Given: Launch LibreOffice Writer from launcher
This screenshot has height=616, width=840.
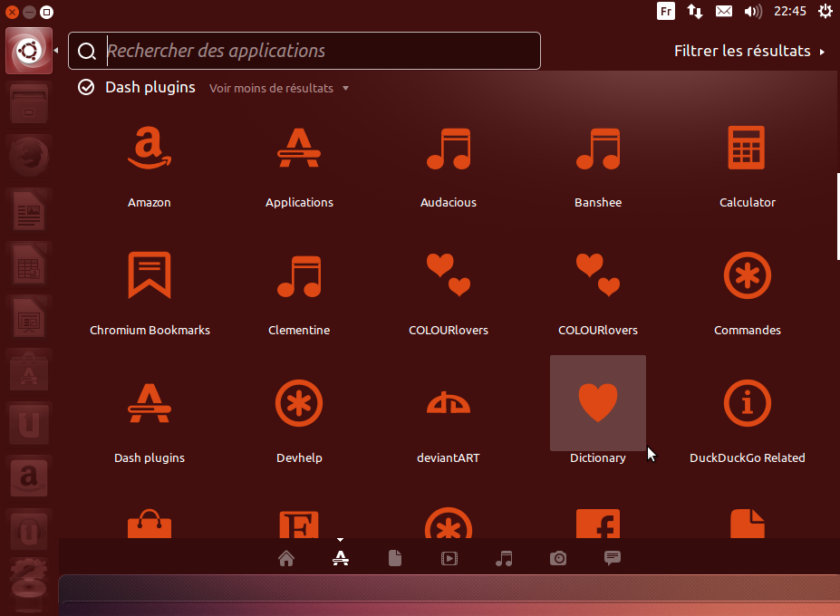Looking at the screenshot, I should pos(29,210).
